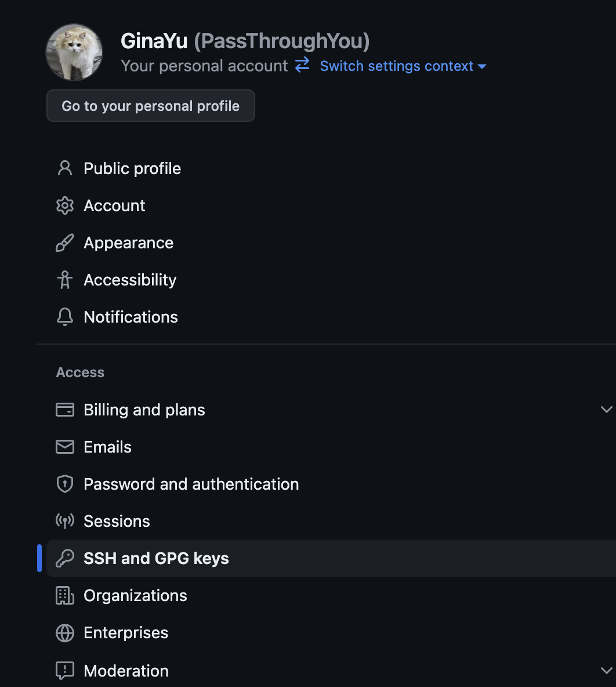This screenshot has height=687, width=616.
Task: Expand the Billing and plans chevron
Action: click(x=606, y=410)
